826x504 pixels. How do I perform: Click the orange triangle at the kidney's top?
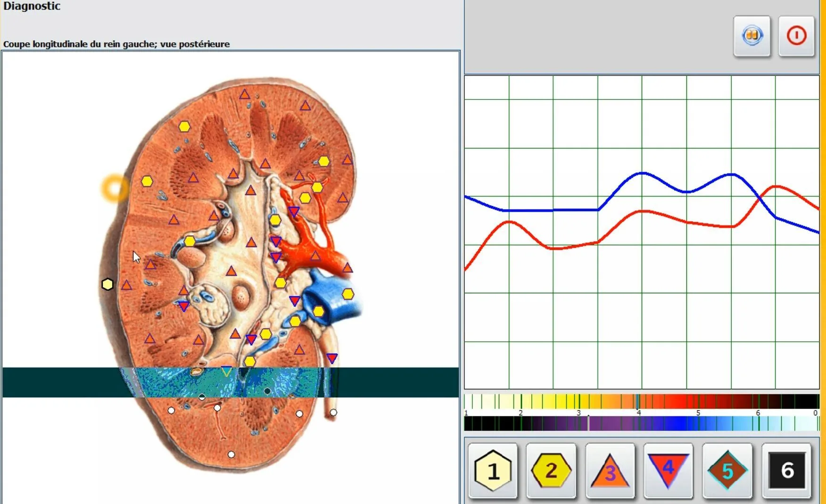244,94
